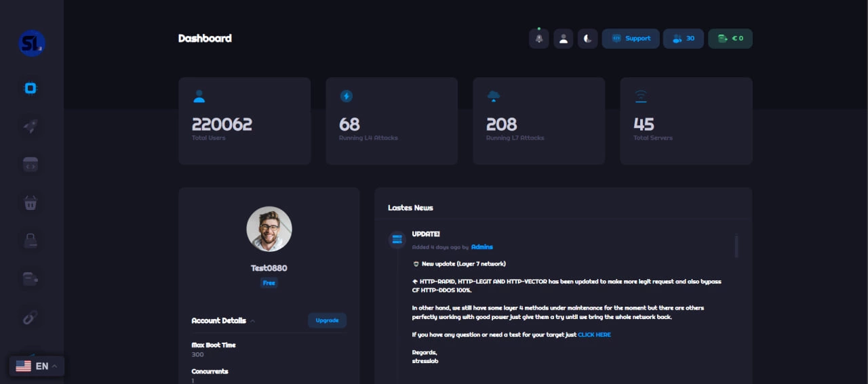The width and height of the screenshot is (868, 384).
Task: Click the Support button
Action: point(631,39)
